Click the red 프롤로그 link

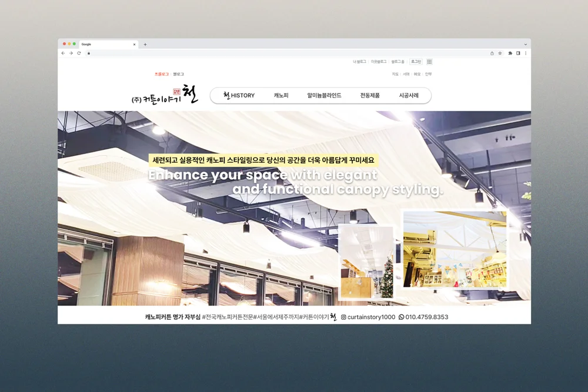click(x=162, y=74)
